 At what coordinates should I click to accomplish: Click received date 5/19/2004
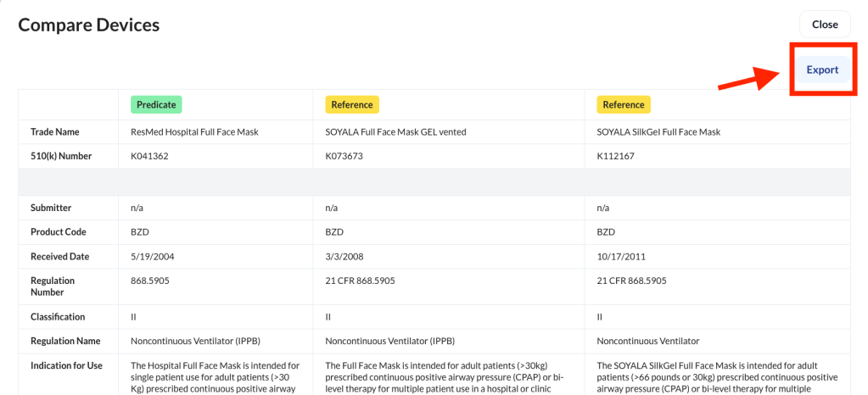(153, 256)
